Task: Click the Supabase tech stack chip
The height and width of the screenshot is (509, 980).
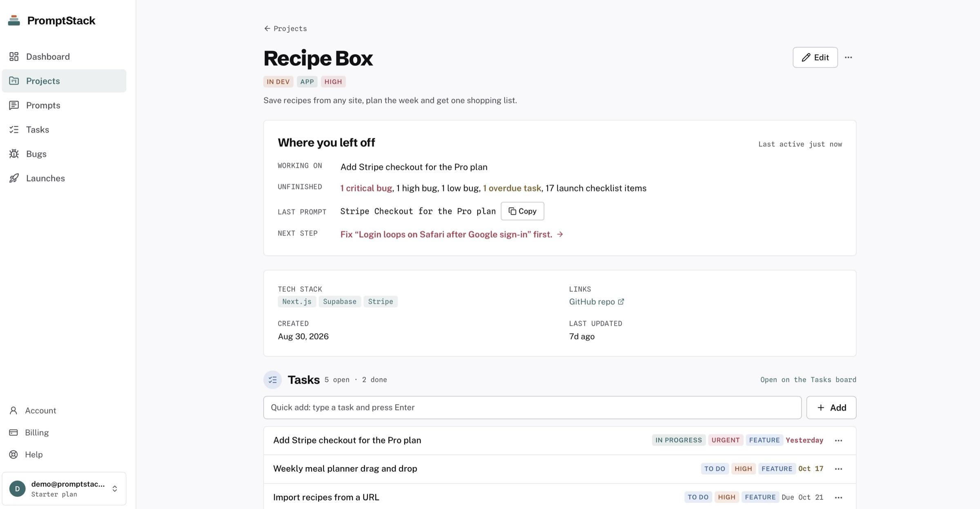Action: click(x=340, y=302)
